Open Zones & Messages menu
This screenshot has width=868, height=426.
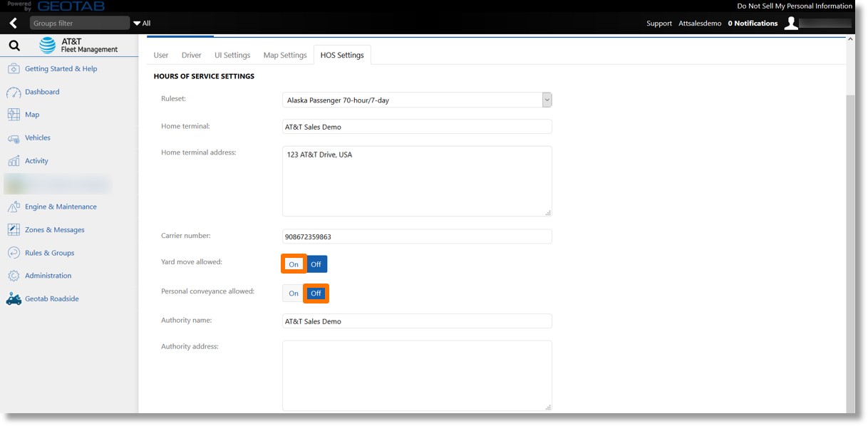(55, 230)
